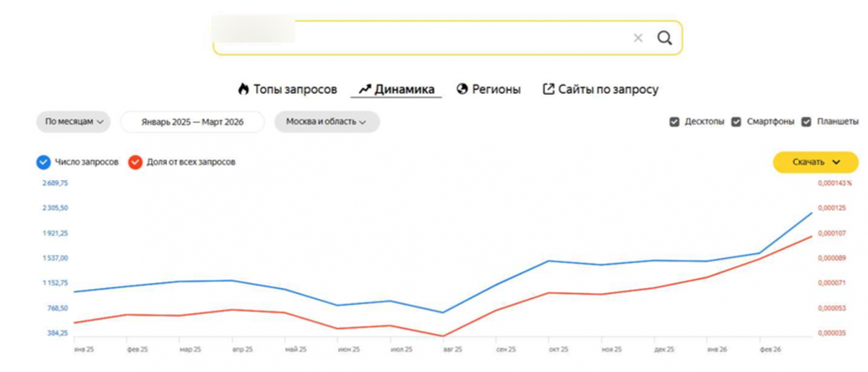Click the external link icon for Сайты по запросу
Image resolution: width=868 pixels, height=372 pixels.
click(548, 89)
